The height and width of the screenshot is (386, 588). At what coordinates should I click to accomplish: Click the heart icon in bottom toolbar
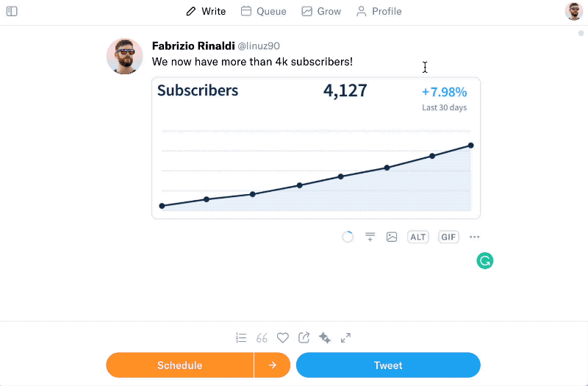tap(283, 338)
